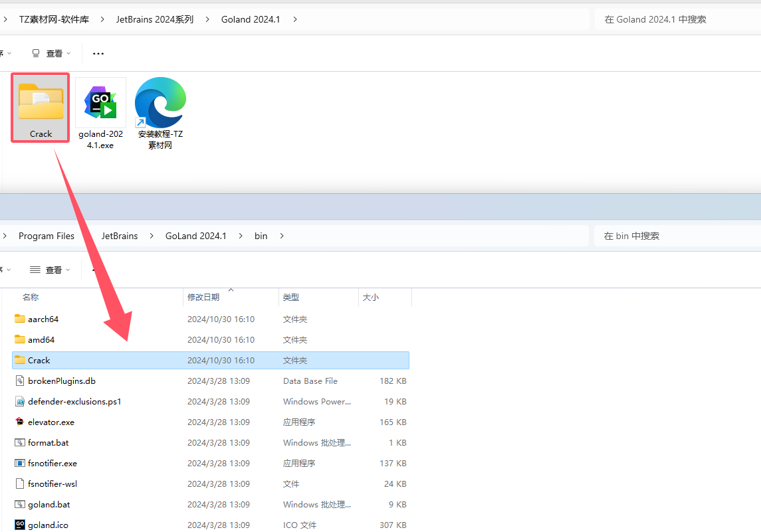Click 137 KB size of fsnotifier.exe

(393, 463)
